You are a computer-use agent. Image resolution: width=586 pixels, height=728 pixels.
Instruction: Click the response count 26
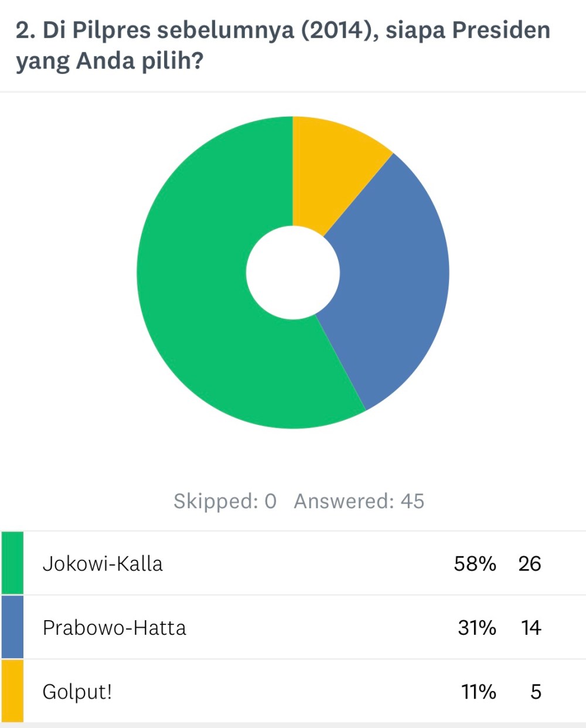click(x=529, y=564)
